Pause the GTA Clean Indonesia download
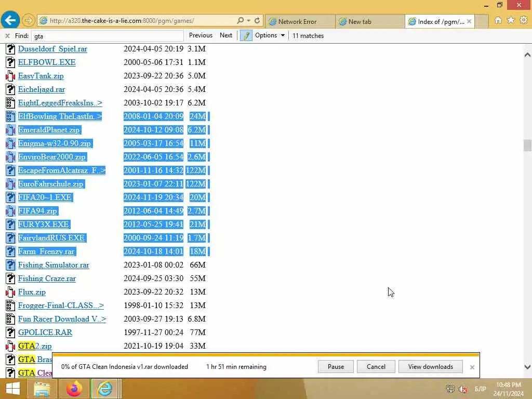The image size is (532, 399). click(336, 367)
